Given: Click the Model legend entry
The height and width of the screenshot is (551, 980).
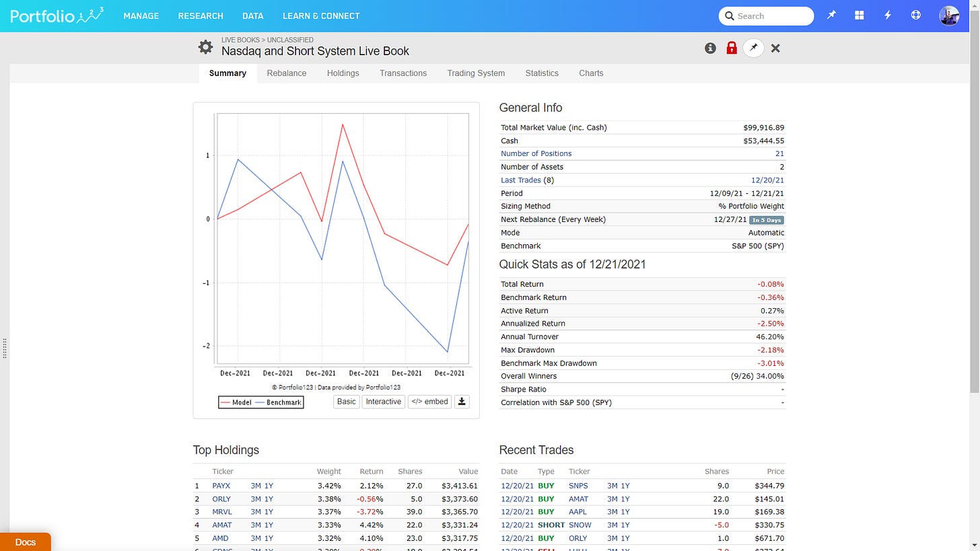Looking at the screenshot, I should (x=236, y=402).
